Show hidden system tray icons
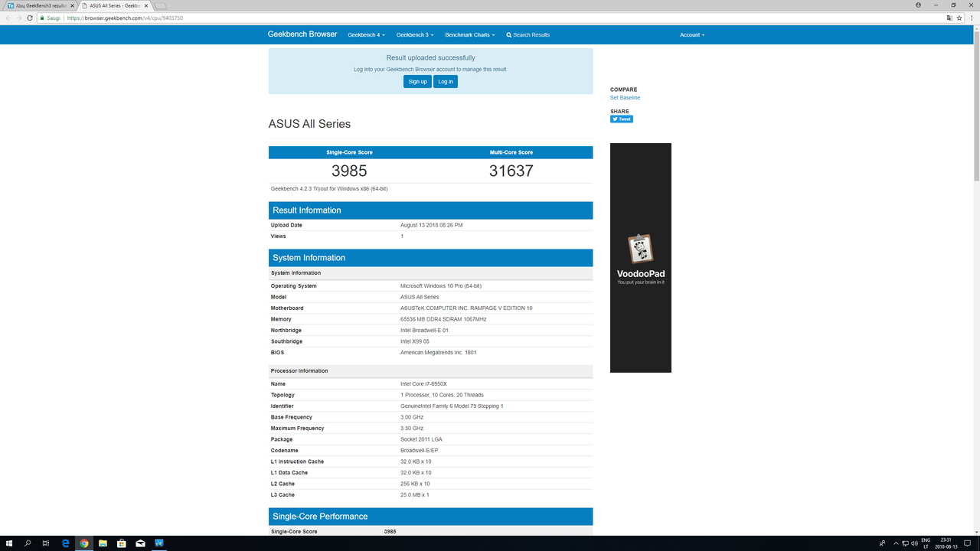This screenshot has width=980, height=551. pyautogui.click(x=896, y=543)
